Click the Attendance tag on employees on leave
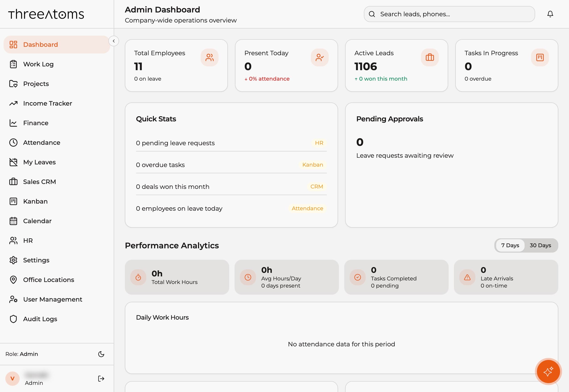This screenshot has width=569, height=392. [x=307, y=208]
